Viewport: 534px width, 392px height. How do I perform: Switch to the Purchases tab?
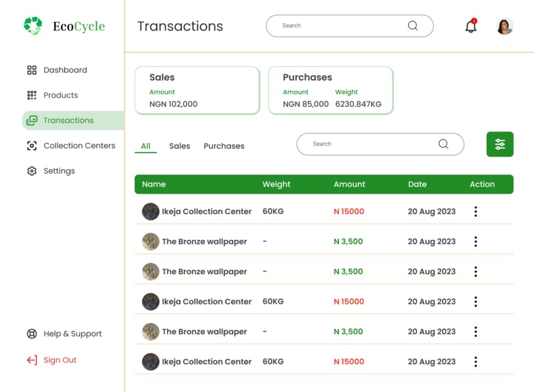(x=224, y=146)
